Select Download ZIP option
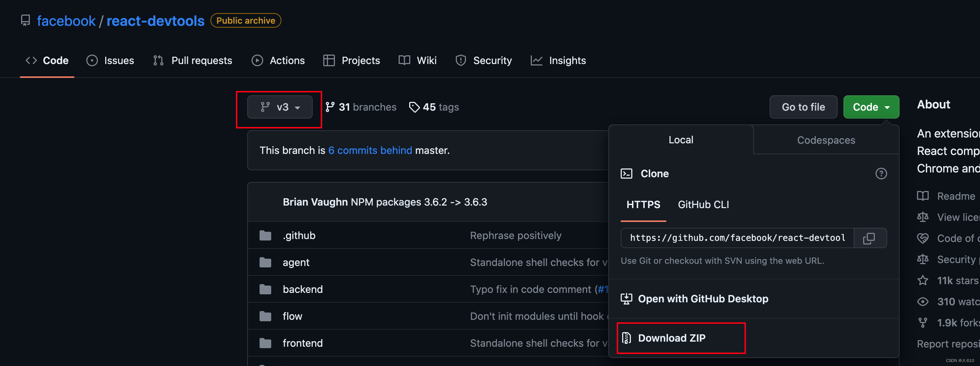Screen dimensions: 980x366 point(671,338)
